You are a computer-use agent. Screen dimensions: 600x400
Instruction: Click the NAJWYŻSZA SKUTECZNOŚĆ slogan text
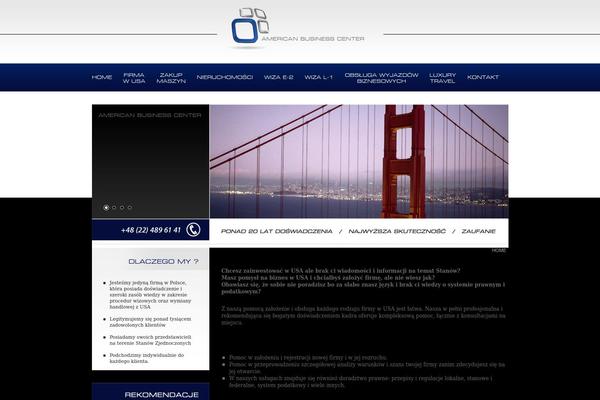397,231
